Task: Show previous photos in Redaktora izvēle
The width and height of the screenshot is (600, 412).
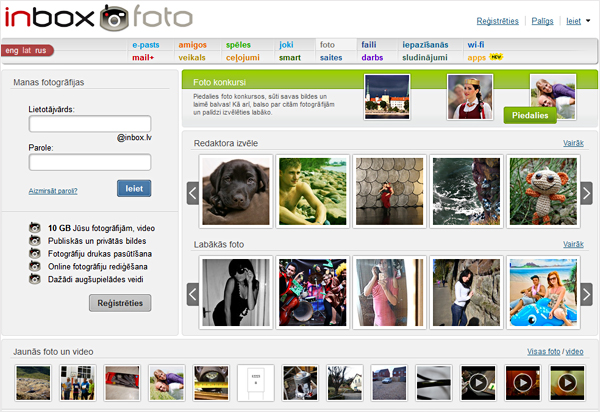Action: point(192,193)
